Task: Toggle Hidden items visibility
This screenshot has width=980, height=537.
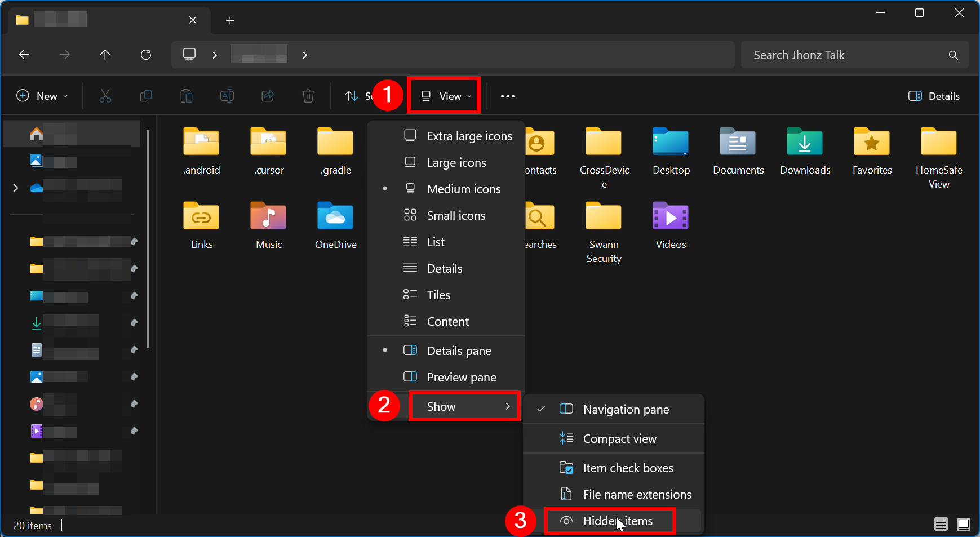Action: coord(617,521)
